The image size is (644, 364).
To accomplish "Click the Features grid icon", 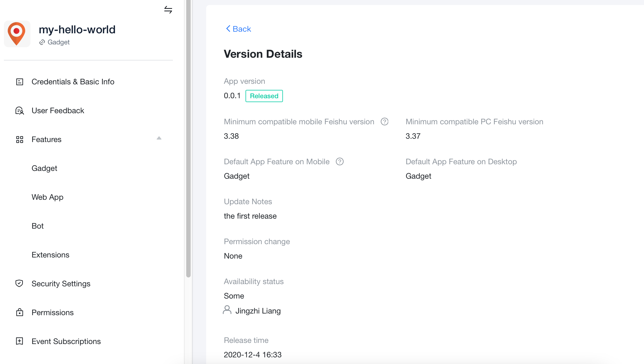I will [19, 140].
